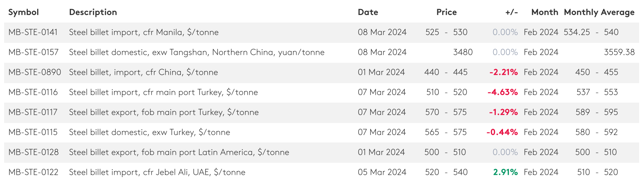Image resolution: width=644 pixels, height=191 pixels.
Task: Click the Description column header
Action: [93, 12]
